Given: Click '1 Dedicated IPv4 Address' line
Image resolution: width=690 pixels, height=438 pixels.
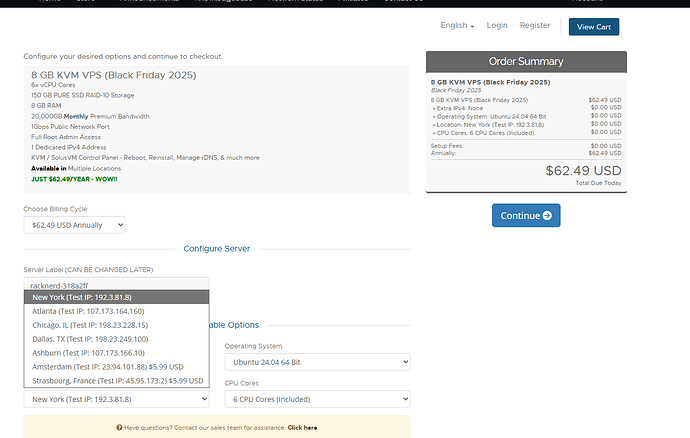Looking at the screenshot, I should click(x=68, y=147).
